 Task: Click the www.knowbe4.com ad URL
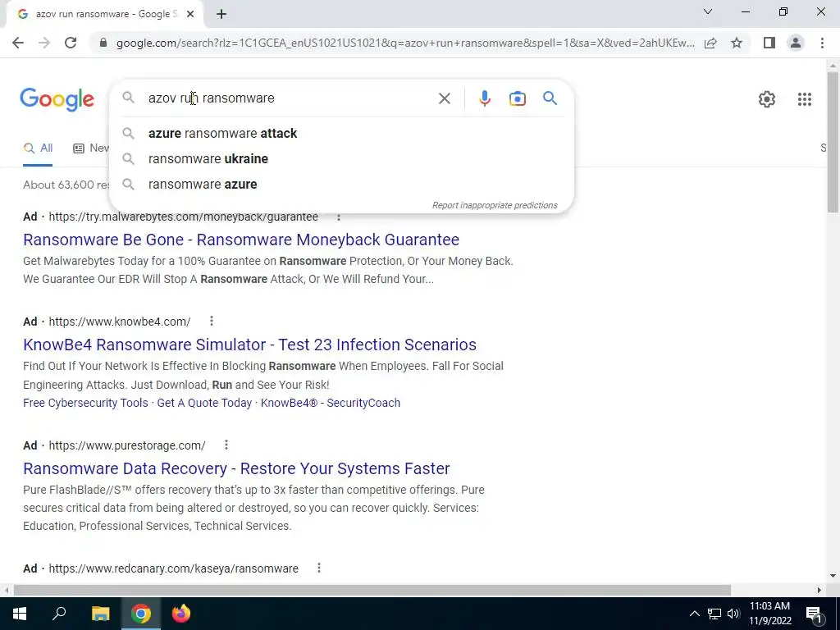tap(120, 322)
